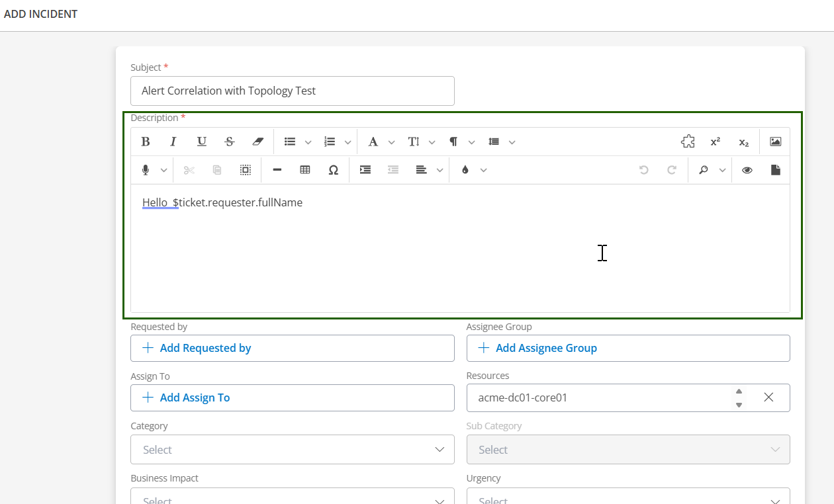This screenshot has width=834, height=504.
Task: Toggle subscript formatting
Action: [x=744, y=142]
